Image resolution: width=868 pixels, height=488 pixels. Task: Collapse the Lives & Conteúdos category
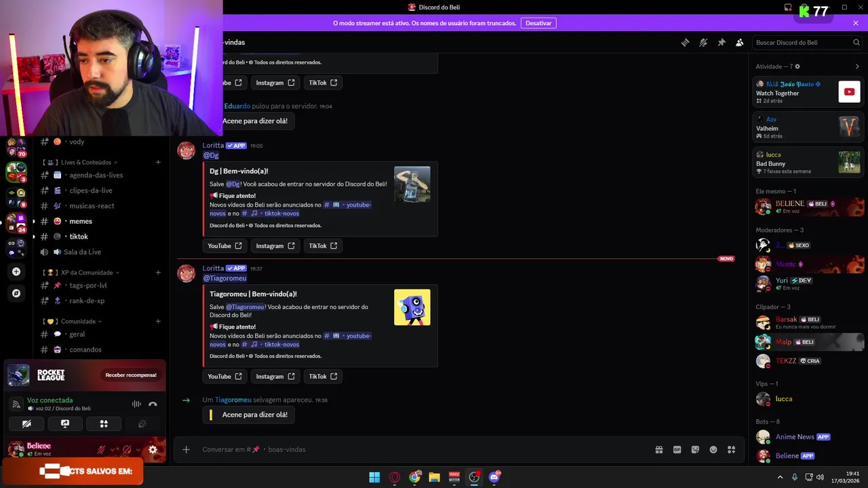coord(81,163)
